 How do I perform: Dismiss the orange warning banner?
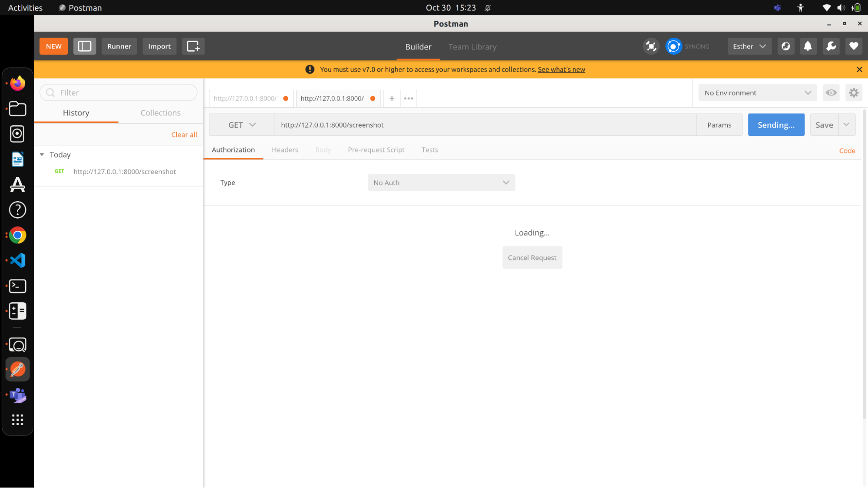click(x=859, y=69)
